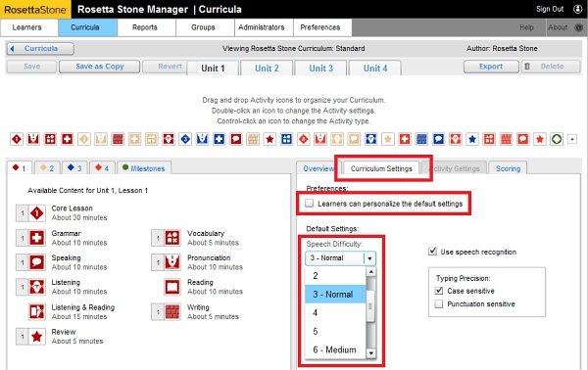Viewport: 588px width, 370px height.
Task: Uncheck Case sensitive typing precision
Action: 439,291
